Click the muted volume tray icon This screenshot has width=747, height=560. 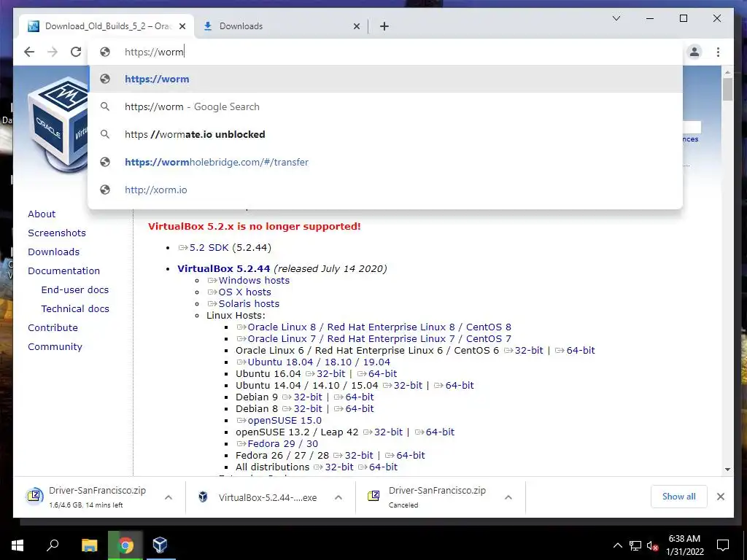(x=652, y=545)
